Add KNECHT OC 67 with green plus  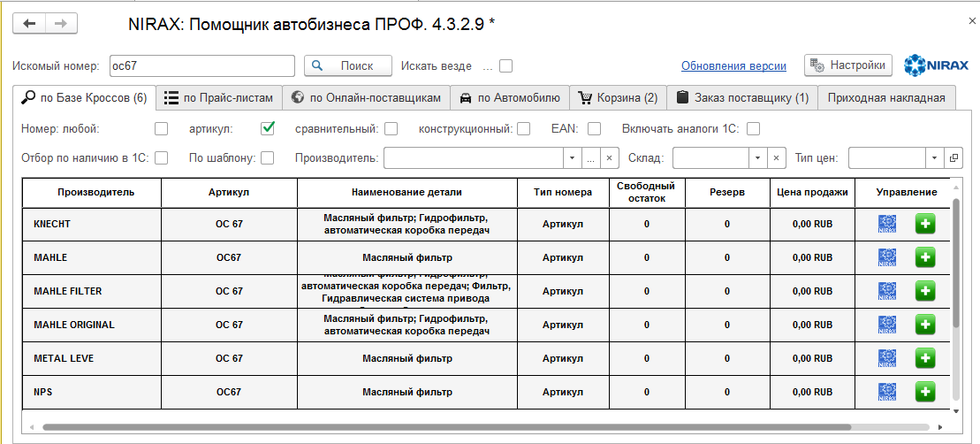925,224
